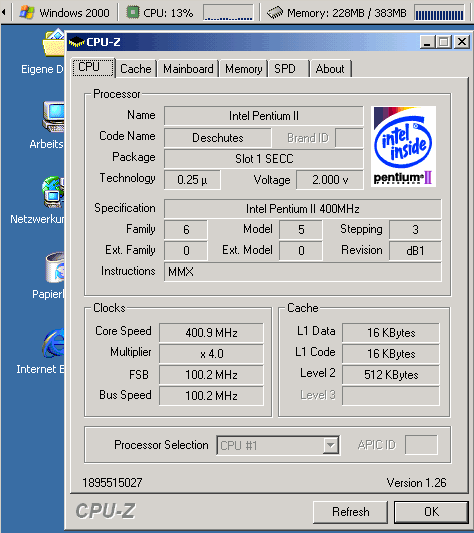
Task: Click the L1 Data value 16 KBytes
Action: click(391, 332)
